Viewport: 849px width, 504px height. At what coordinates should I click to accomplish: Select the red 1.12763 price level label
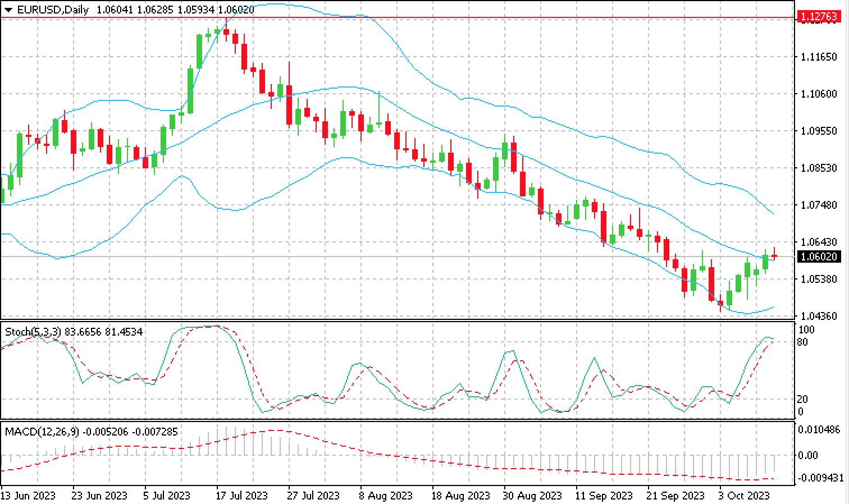tap(818, 17)
